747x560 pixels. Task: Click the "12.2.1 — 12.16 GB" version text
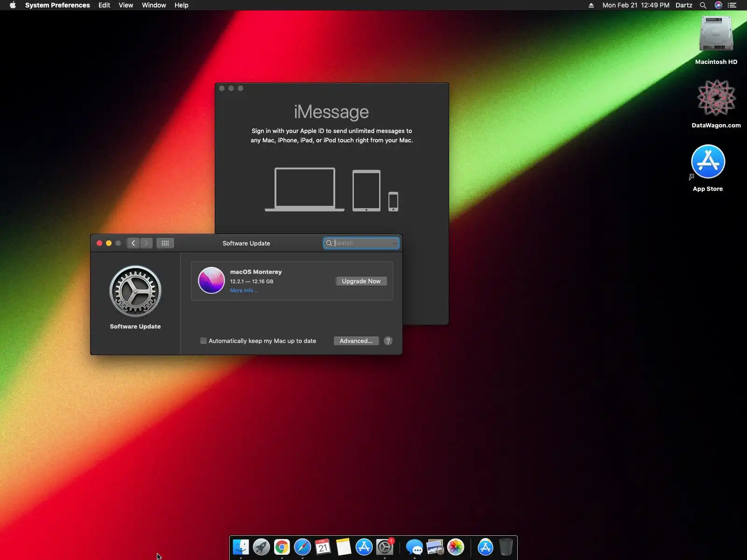252,281
